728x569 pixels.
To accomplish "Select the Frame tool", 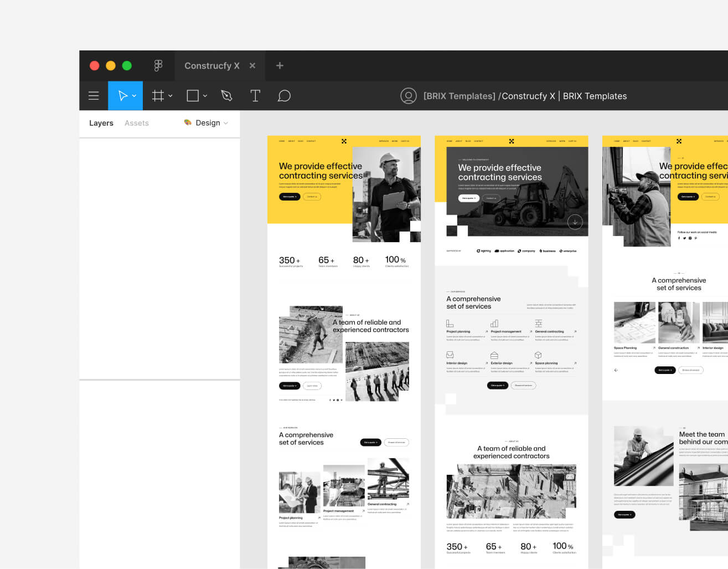I will (157, 95).
